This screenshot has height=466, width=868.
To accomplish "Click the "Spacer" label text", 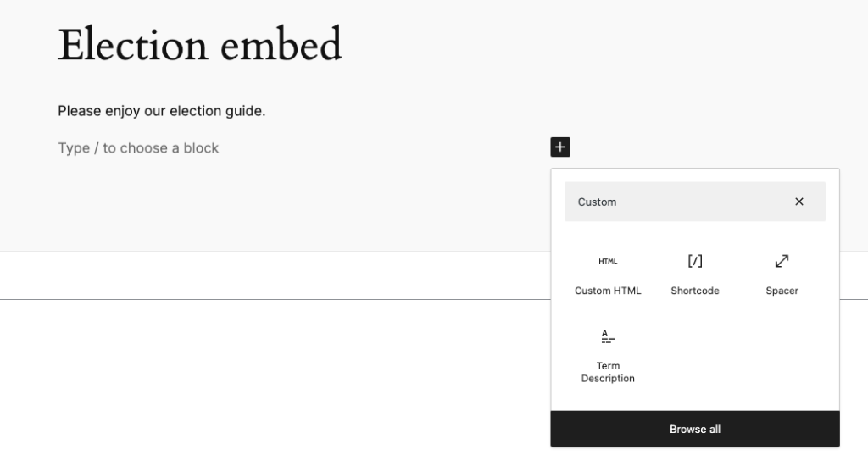I will 782,291.
